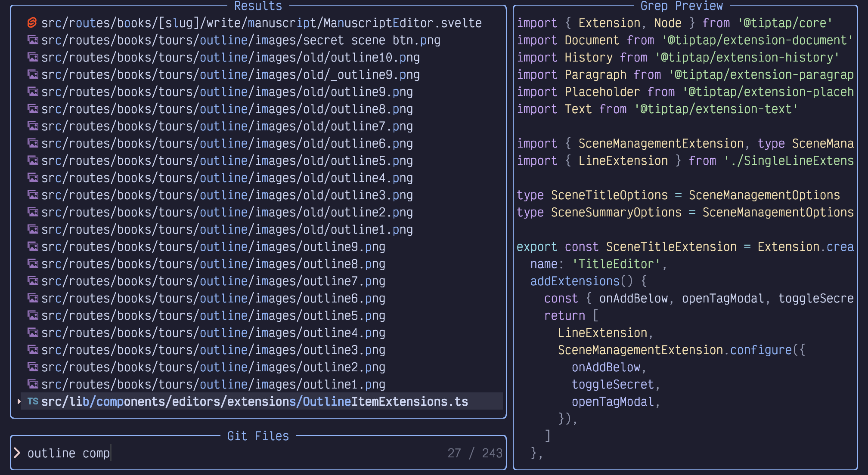This screenshot has height=475, width=868.
Task: Select the old/outline3.png file path
Action: [x=227, y=195]
